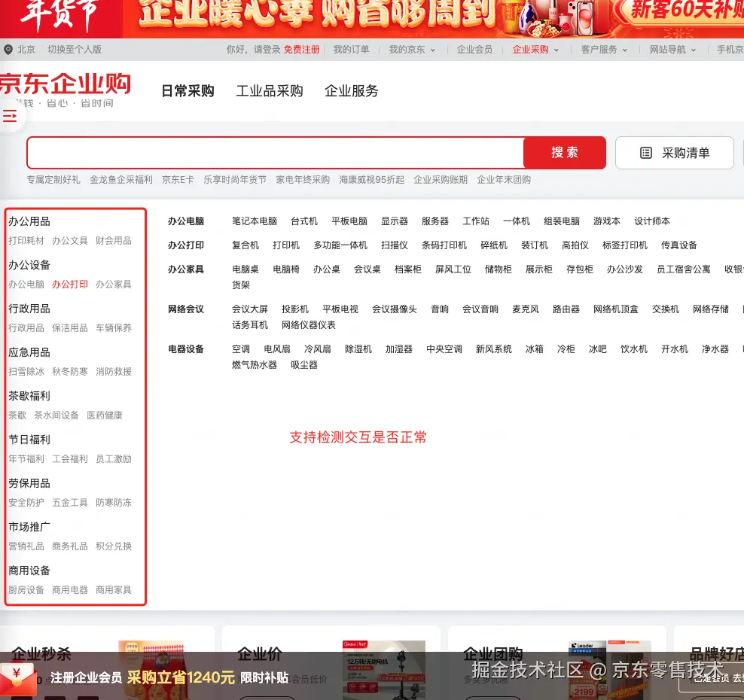Click the Beijing location pin icon
744x700 pixels.
[x=8, y=50]
